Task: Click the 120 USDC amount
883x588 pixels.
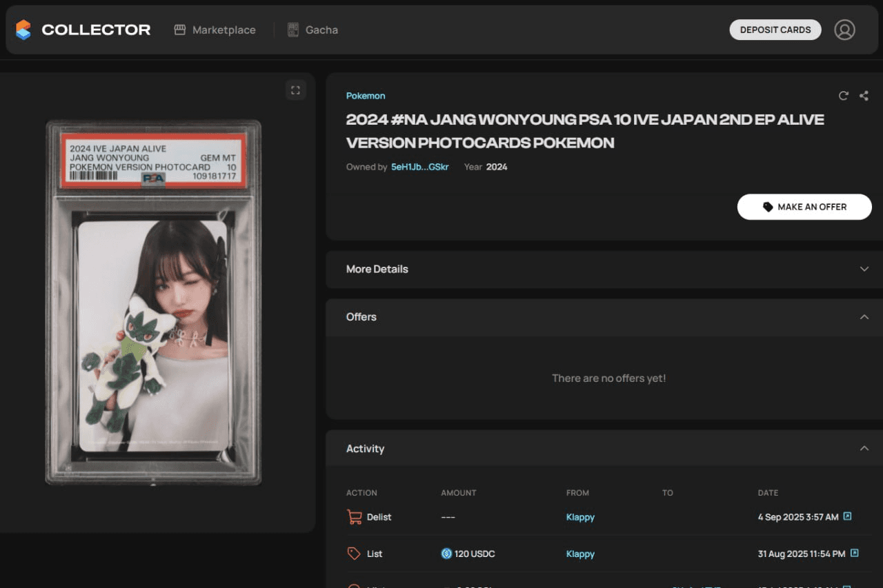Action: pyautogui.click(x=475, y=554)
